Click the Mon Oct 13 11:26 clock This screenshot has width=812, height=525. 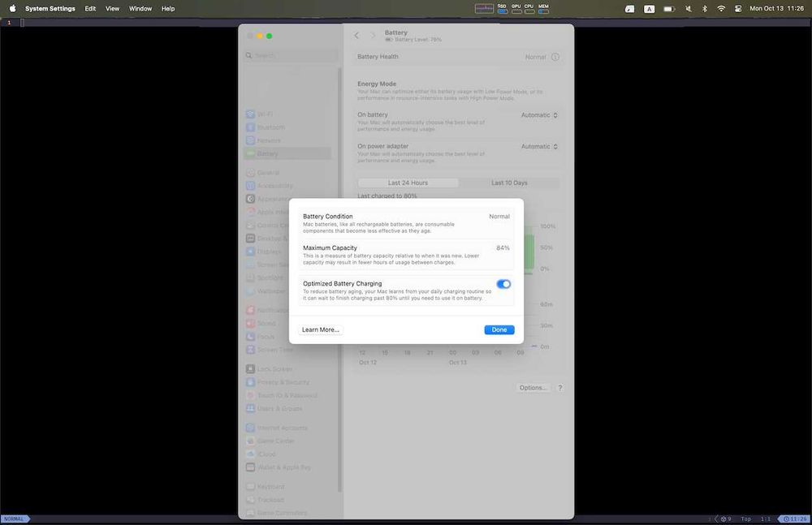click(x=776, y=8)
